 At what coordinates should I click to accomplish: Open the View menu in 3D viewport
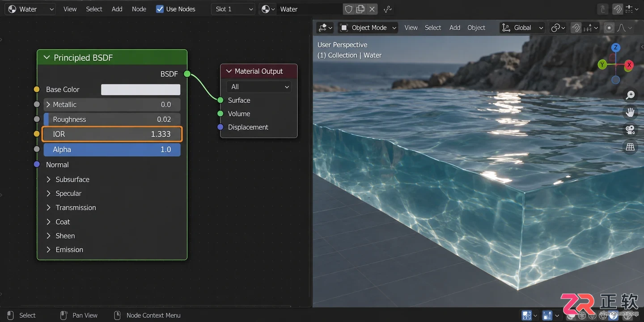coord(411,28)
